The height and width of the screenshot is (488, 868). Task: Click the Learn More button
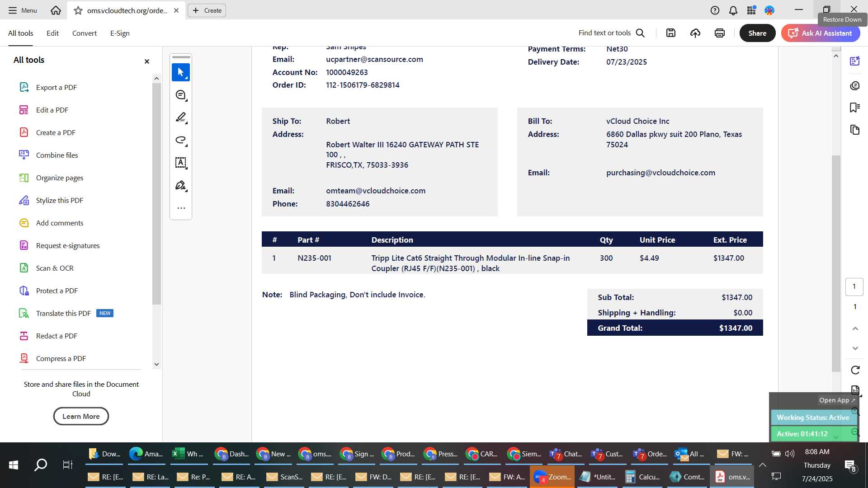pos(81,416)
